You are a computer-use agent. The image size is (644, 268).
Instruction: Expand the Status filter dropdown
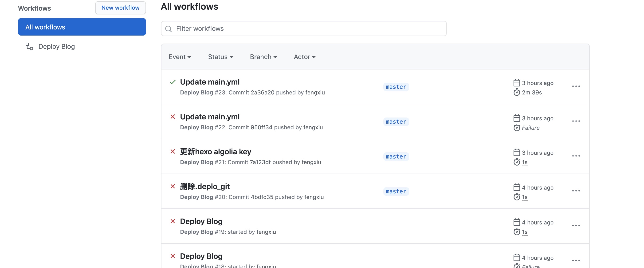pos(220,57)
